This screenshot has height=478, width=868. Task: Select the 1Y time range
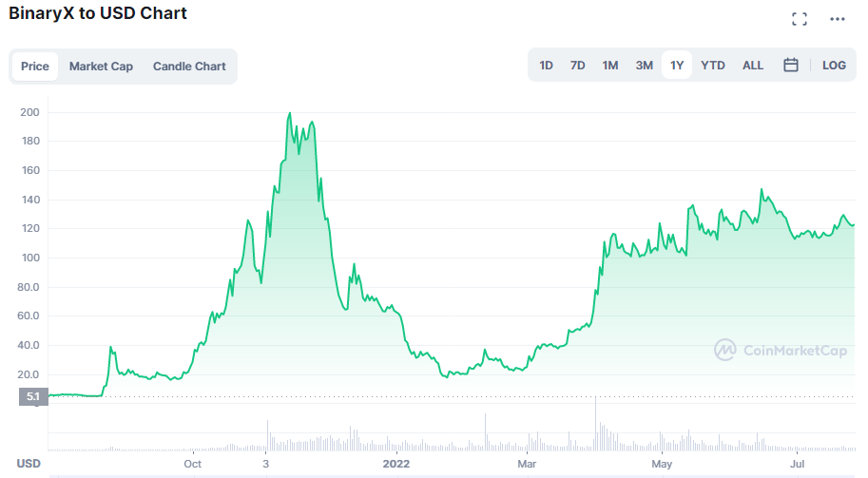point(677,66)
